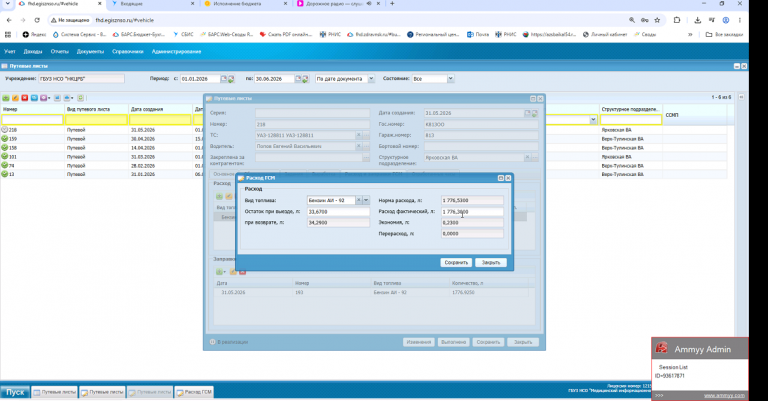The width and height of the screenshot is (768, 401).
Task: Open the print menu icon in the waybills toolbar
Action: click(x=68, y=98)
